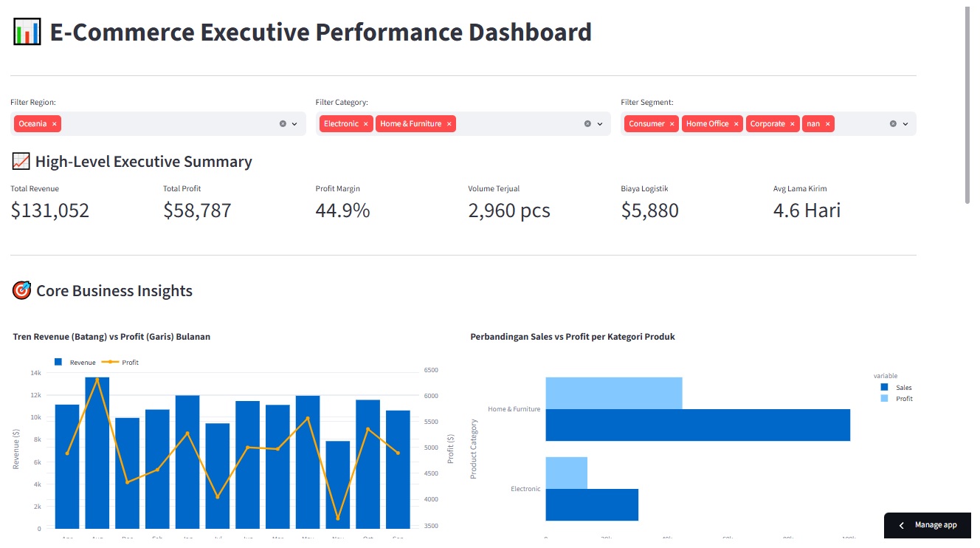Image resolution: width=980 pixels, height=548 pixels.
Task: Clear all Filter Region selections
Action: (x=283, y=124)
